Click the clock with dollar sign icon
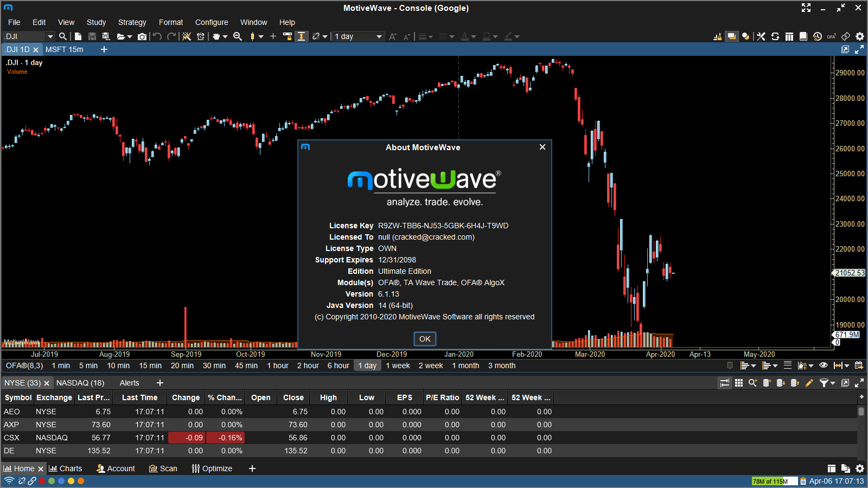 pos(818,36)
